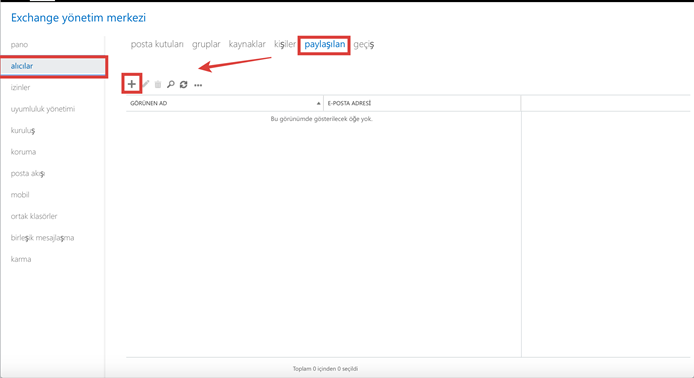Sort by E-POSTA ADRESİ column header
The width and height of the screenshot is (694, 378).
click(422, 103)
